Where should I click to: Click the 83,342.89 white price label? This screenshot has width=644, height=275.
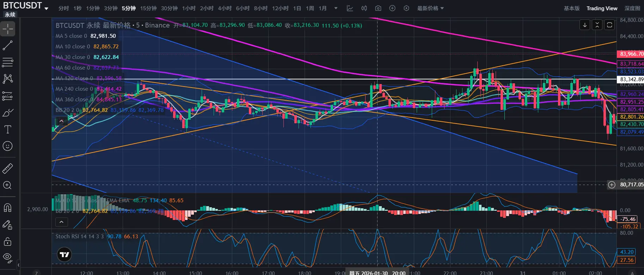pyautogui.click(x=631, y=79)
